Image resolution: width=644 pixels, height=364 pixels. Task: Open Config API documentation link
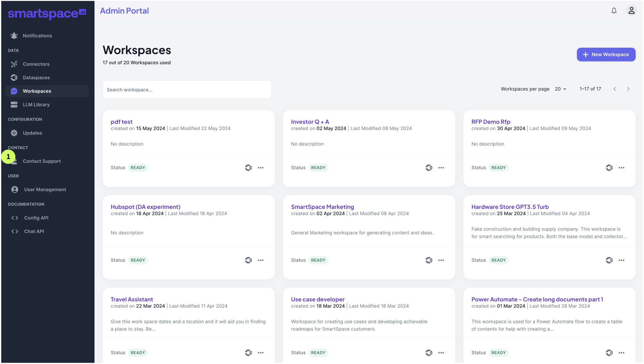(36, 218)
